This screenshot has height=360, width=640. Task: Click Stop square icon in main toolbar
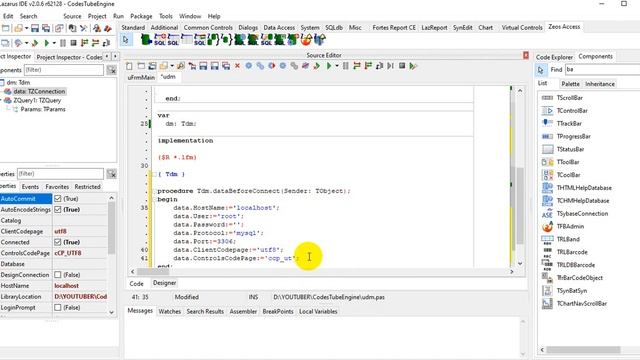[73, 42]
